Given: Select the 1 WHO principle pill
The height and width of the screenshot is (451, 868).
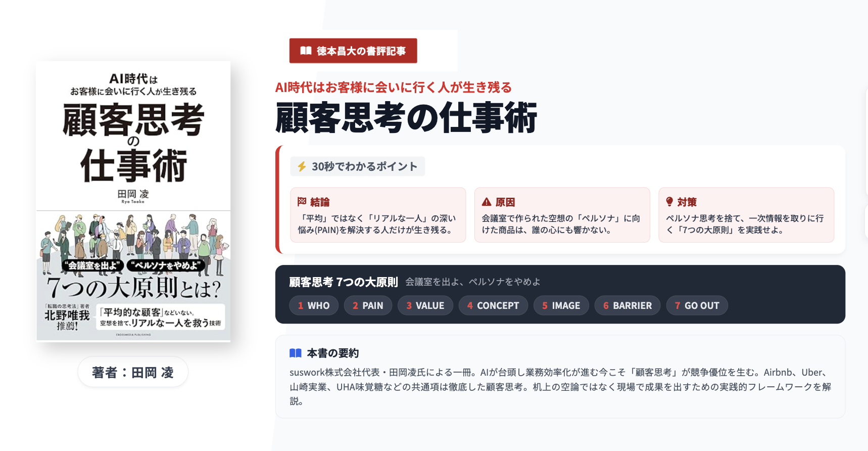Looking at the screenshot, I should [314, 305].
